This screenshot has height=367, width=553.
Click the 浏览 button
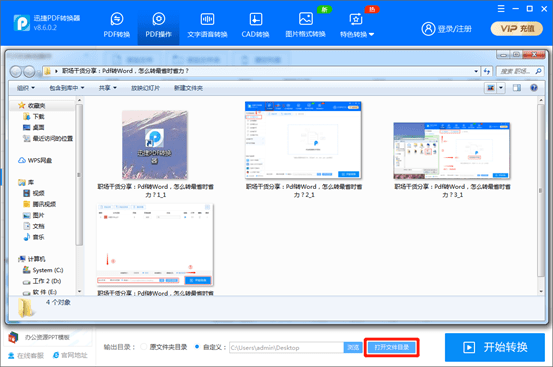[x=353, y=348]
